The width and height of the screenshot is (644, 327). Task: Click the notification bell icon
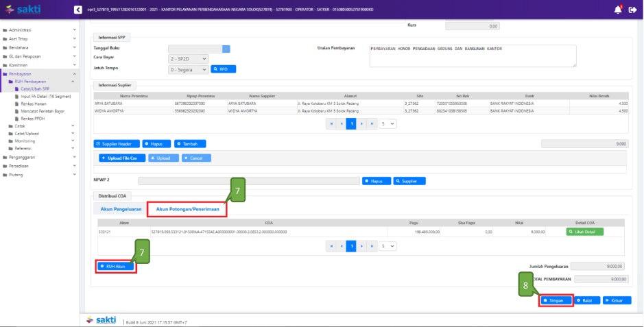[x=616, y=10]
